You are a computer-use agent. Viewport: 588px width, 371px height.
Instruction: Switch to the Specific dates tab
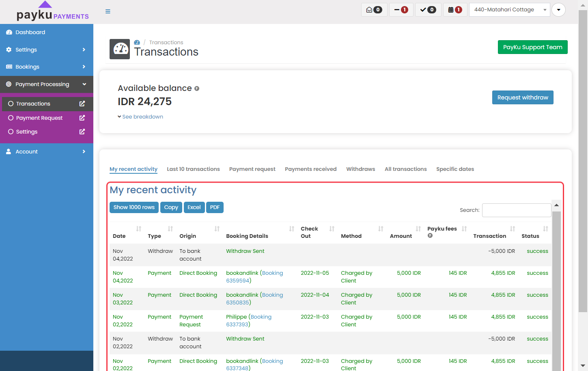pos(455,169)
